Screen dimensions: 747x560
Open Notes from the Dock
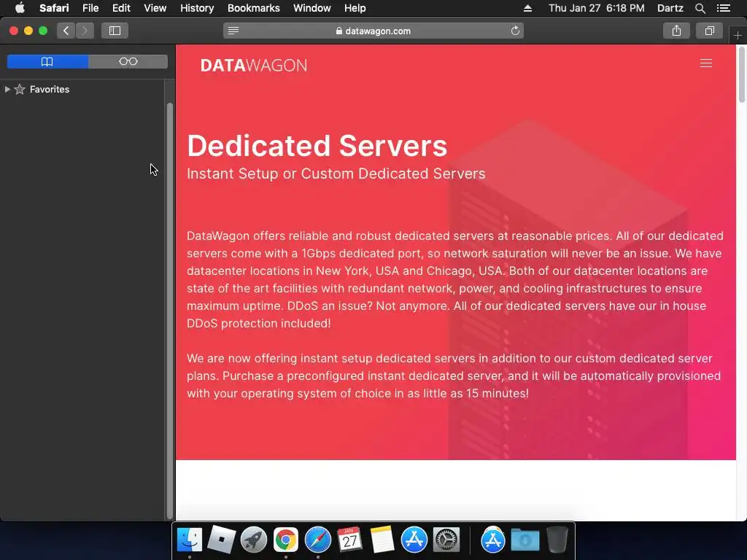pyautogui.click(x=382, y=540)
